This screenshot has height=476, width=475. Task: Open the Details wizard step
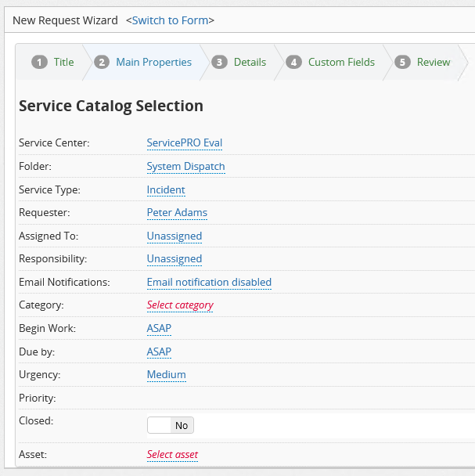point(250,62)
